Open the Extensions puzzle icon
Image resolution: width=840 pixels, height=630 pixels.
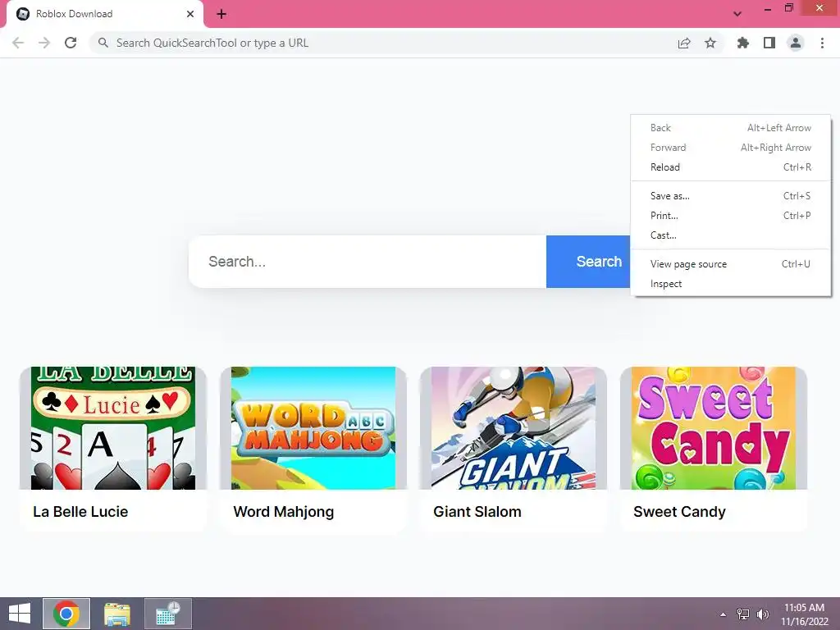pyautogui.click(x=743, y=43)
